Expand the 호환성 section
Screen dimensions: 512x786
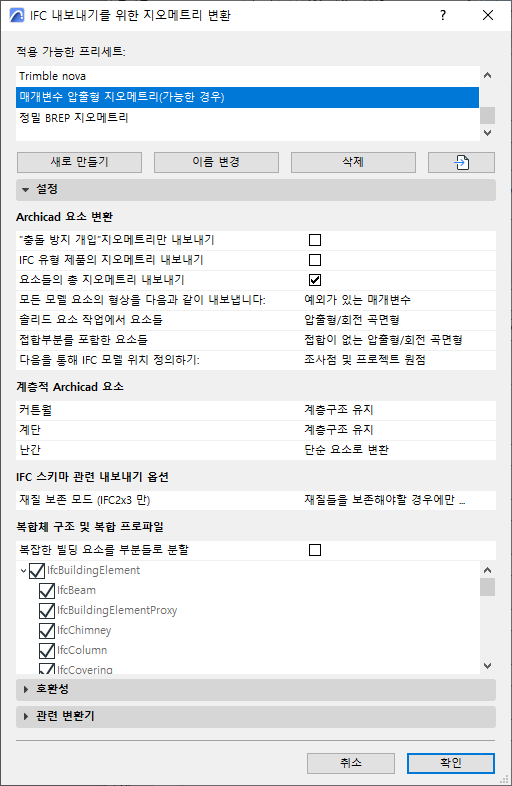tap(256, 689)
